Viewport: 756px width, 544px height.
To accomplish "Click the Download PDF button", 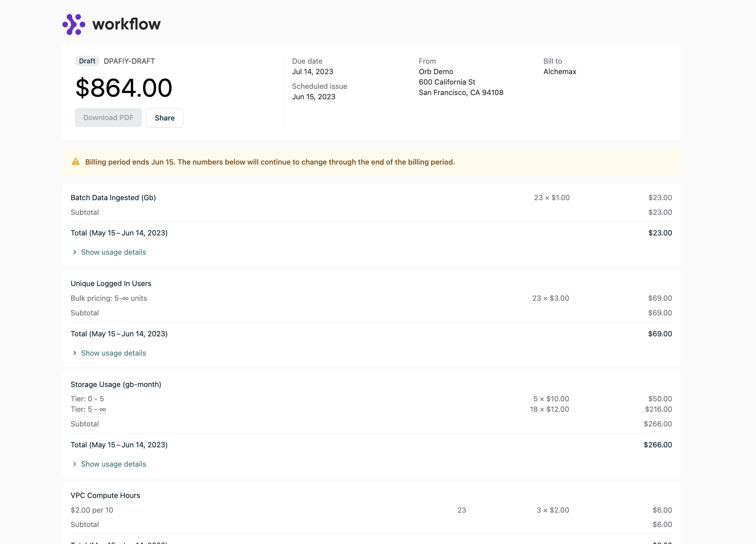I will 108,118.
